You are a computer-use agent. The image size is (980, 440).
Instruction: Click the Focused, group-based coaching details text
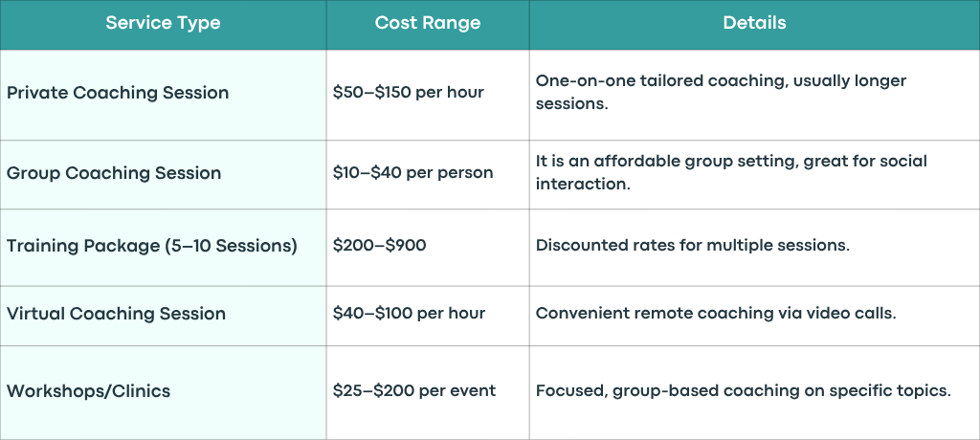[x=743, y=391]
